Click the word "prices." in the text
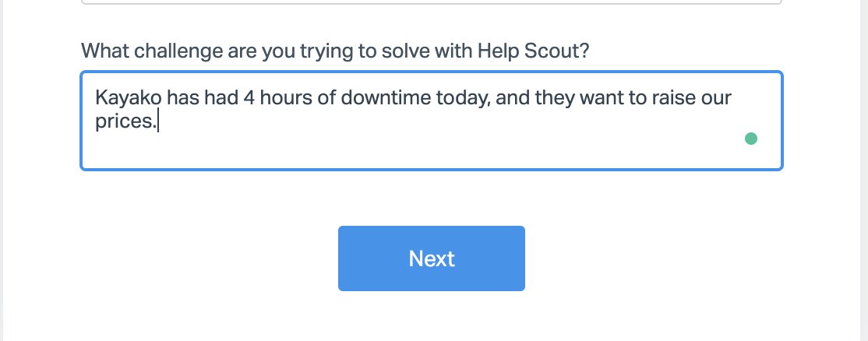 point(125,121)
